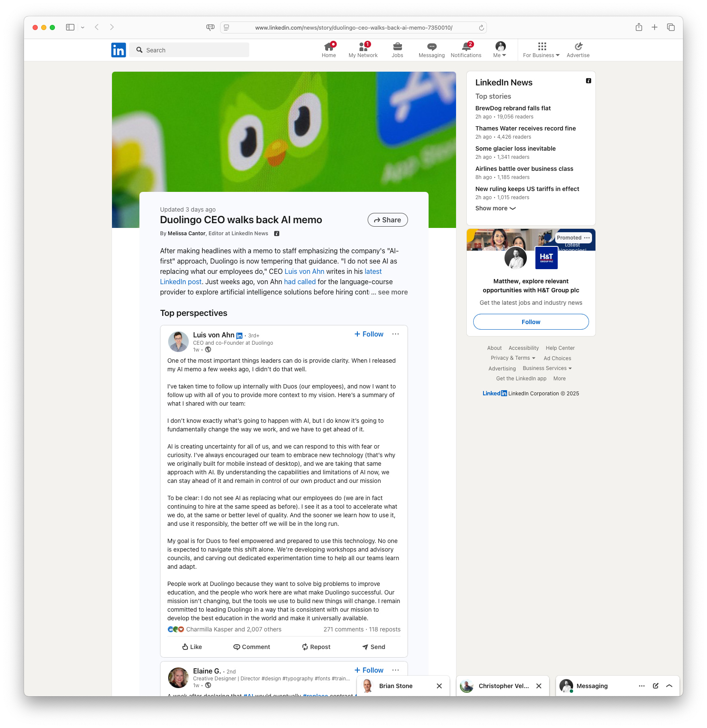The image size is (707, 728).
Task: Click Safari's page reload icon
Action: click(x=481, y=27)
